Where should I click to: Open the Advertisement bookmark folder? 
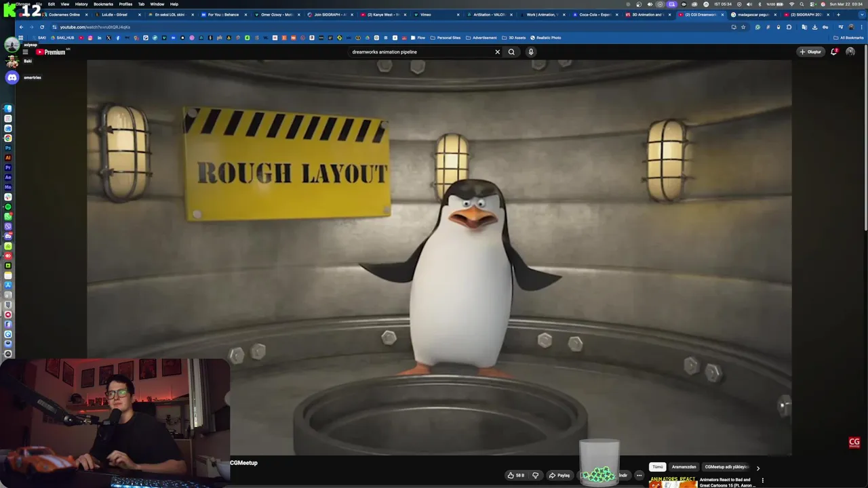(481, 38)
